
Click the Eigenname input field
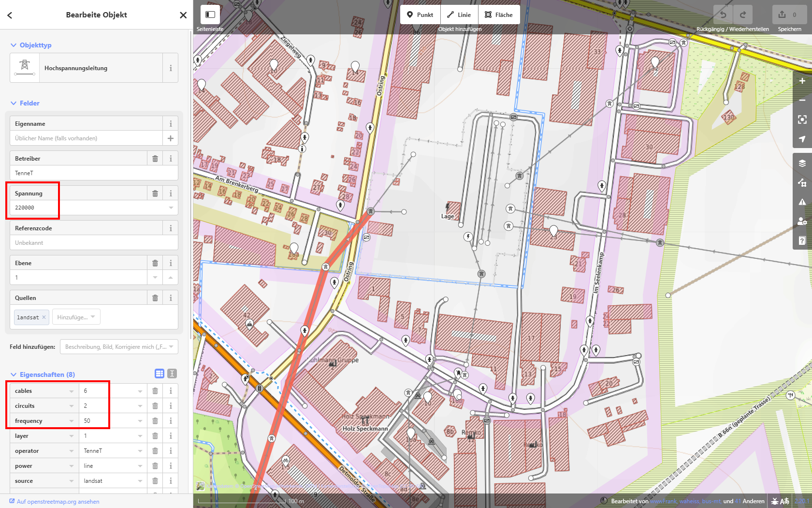(86, 138)
